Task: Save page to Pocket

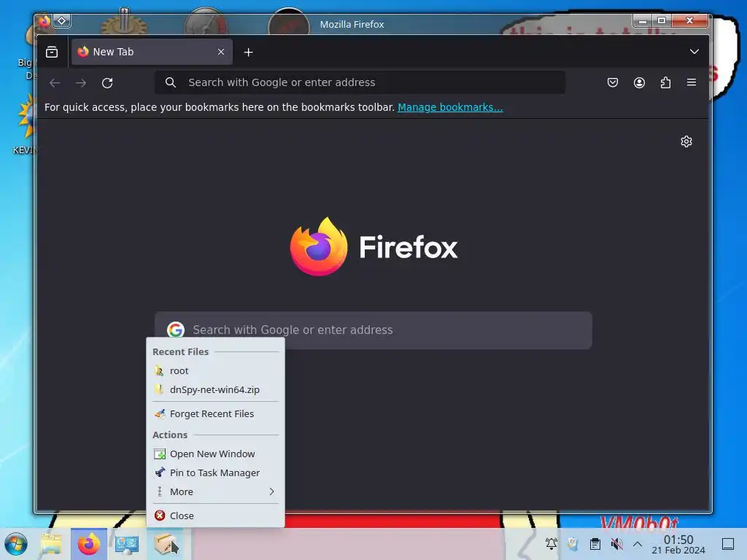Action: 613,82
